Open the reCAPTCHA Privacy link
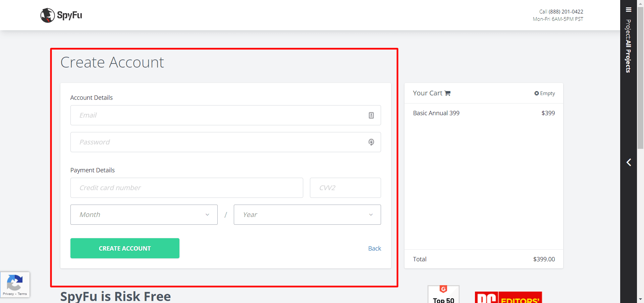644x303 pixels. coord(8,294)
